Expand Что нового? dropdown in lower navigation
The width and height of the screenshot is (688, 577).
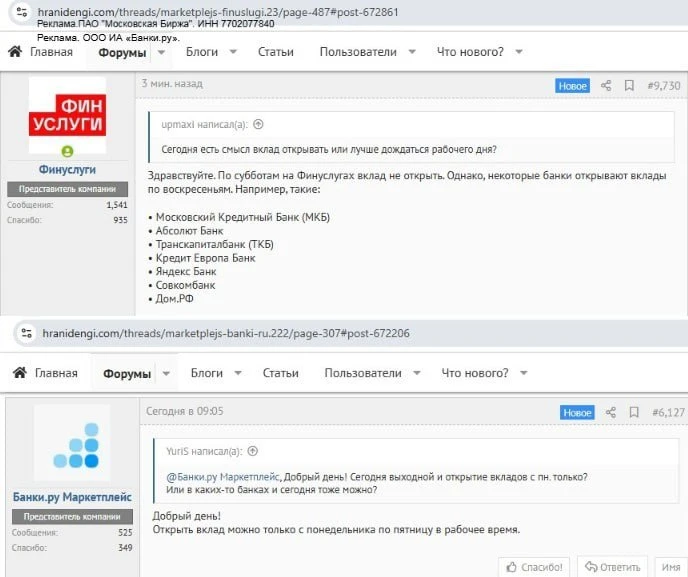pyautogui.click(x=523, y=373)
